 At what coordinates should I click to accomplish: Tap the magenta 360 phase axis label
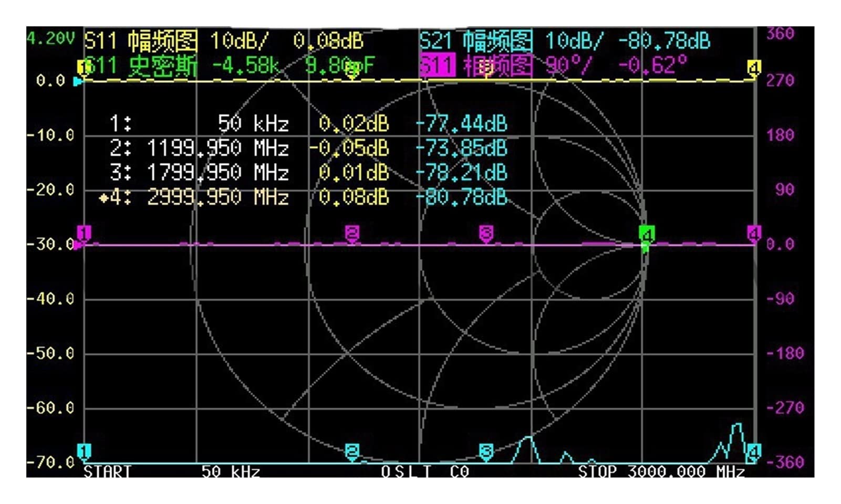coord(780,34)
